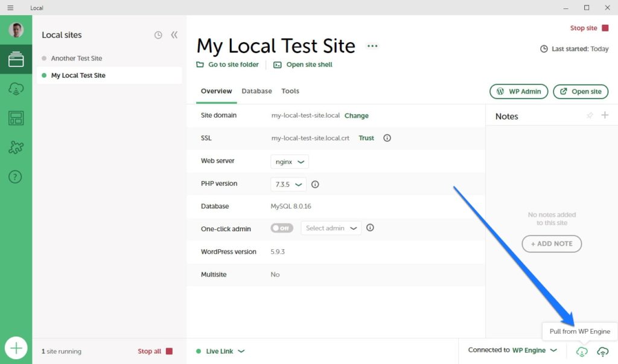Switch to the Database tab
618x364 pixels.
256,91
